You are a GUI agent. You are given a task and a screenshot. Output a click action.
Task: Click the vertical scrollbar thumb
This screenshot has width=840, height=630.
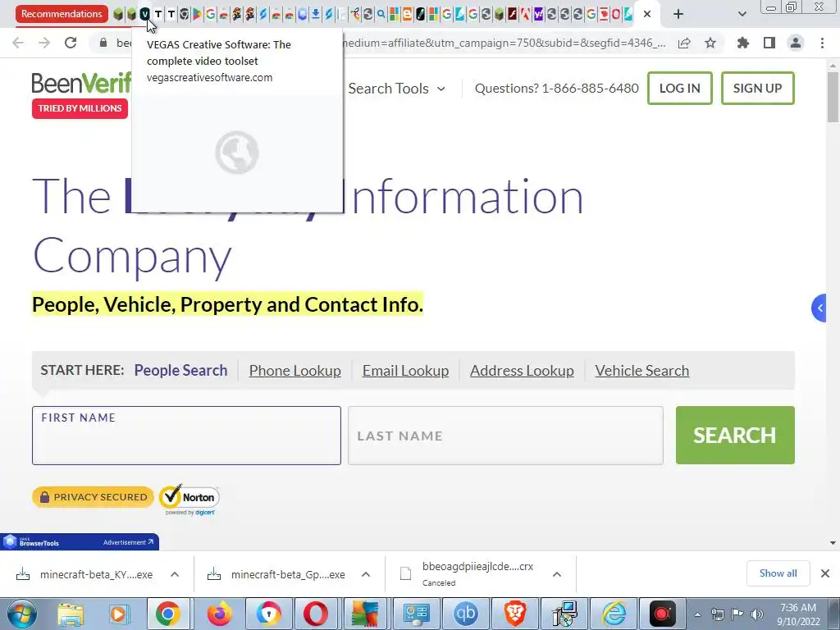click(x=833, y=97)
